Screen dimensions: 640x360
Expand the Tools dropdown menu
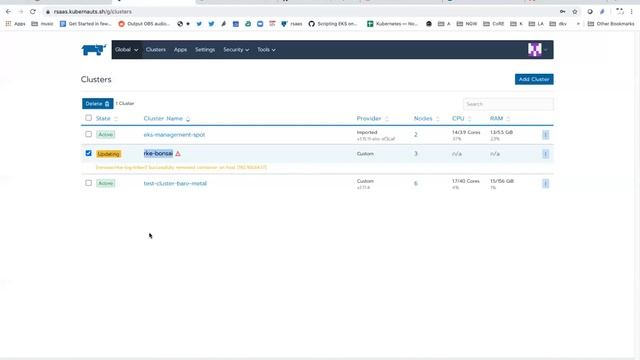coord(266,50)
